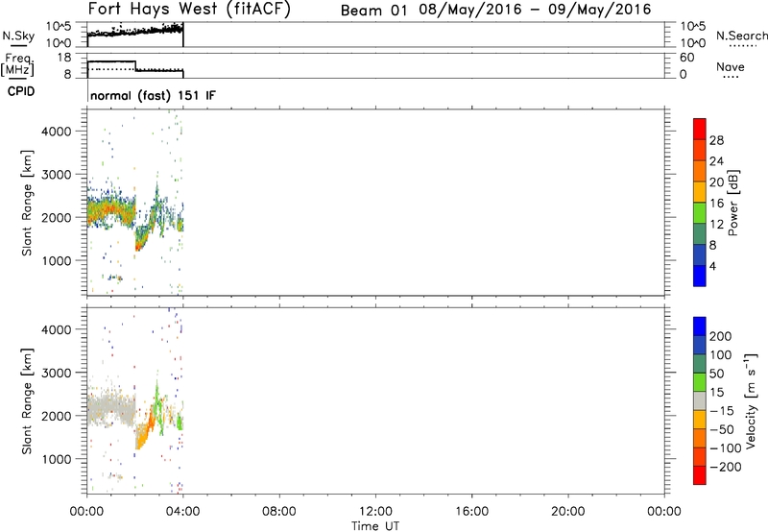Image resolution: width=768 pixels, height=532 pixels.
Task: Click the '08/May/2016 – 09/May/2016' date range
Action: (x=535, y=10)
